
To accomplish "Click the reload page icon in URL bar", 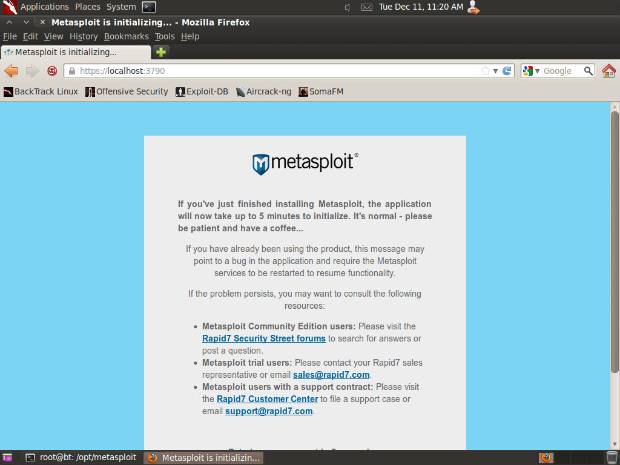I will pos(507,71).
